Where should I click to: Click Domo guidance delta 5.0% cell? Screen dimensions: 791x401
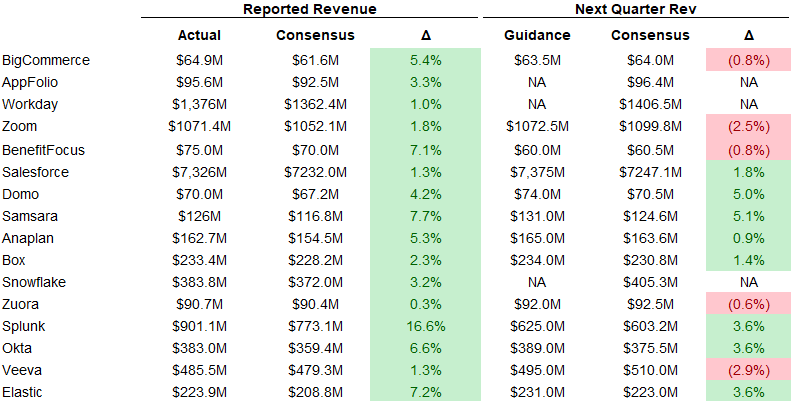pyautogui.click(x=749, y=194)
